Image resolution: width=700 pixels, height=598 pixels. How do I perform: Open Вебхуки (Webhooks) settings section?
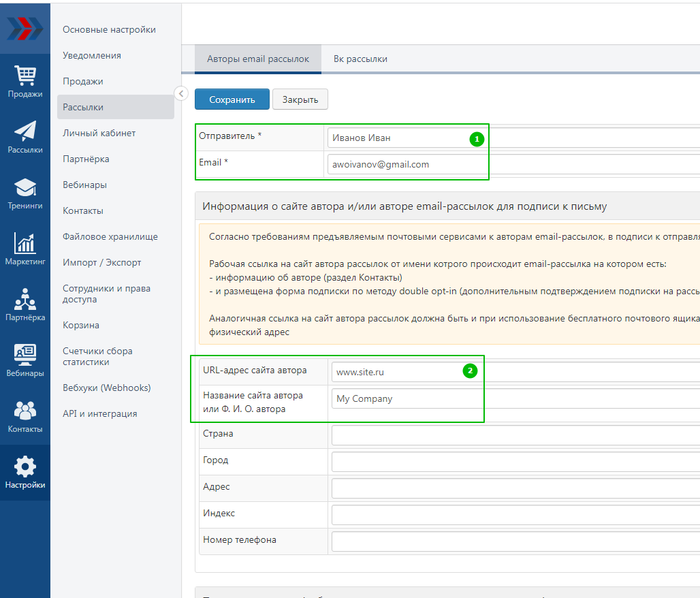tap(106, 388)
